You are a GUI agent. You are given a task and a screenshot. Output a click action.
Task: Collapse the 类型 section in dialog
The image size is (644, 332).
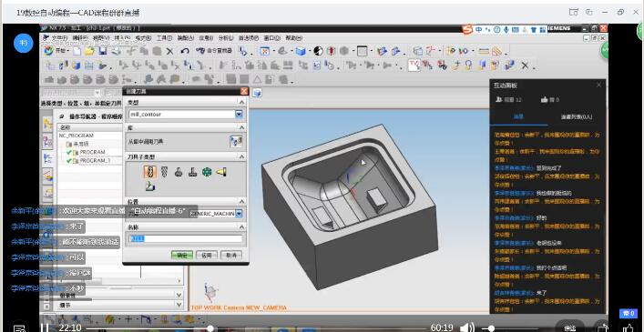(241, 102)
